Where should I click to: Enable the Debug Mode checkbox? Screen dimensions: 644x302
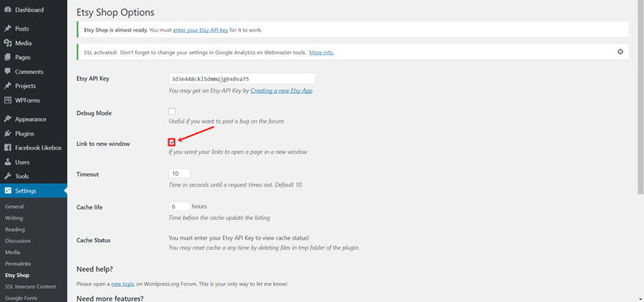(172, 111)
